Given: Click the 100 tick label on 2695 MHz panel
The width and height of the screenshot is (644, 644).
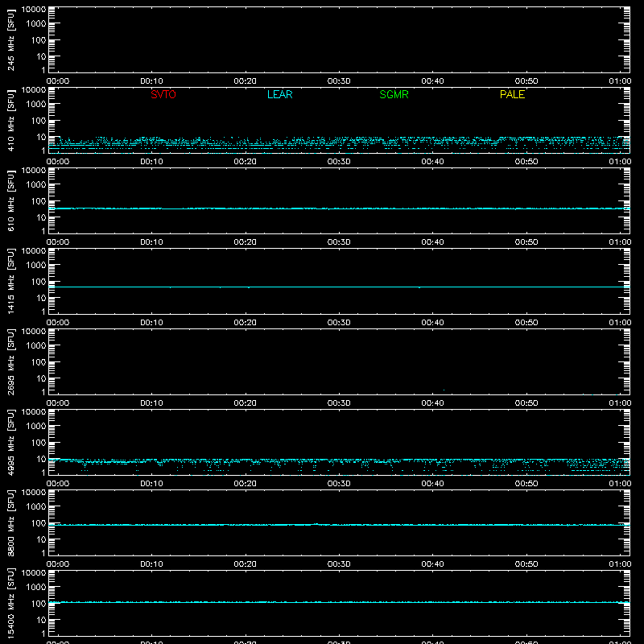Looking at the screenshot, I should tap(39, 362).
